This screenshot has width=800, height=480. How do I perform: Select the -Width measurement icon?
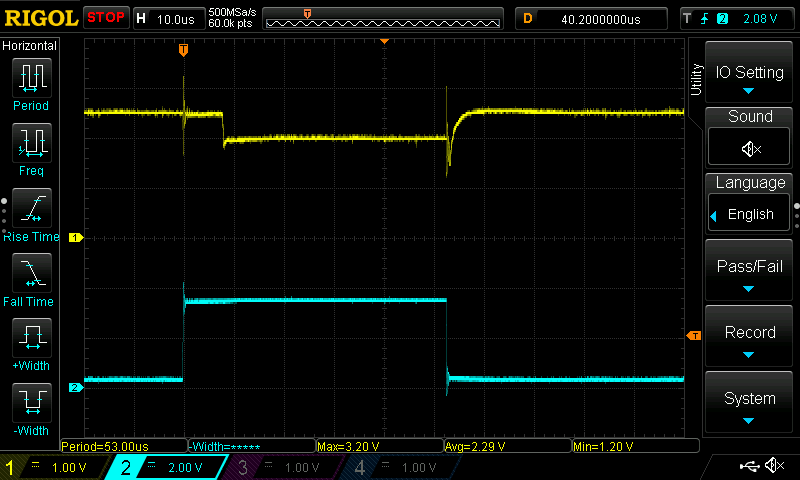pyautogui.click(x=31, y=403)
